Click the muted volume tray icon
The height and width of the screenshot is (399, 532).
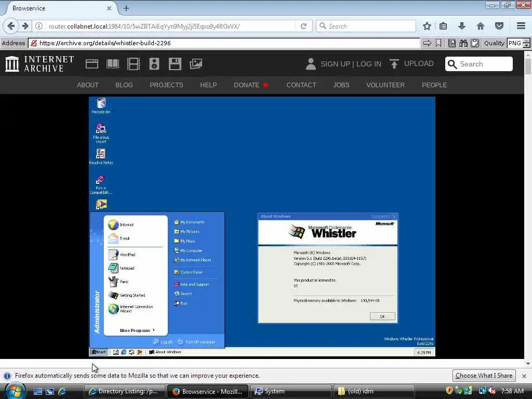(493, 391)
